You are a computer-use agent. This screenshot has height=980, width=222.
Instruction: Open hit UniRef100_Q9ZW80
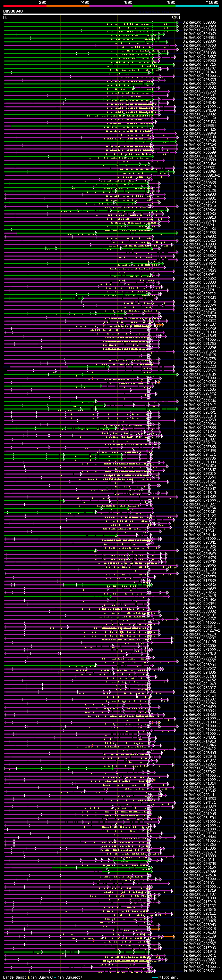[199, 41]
